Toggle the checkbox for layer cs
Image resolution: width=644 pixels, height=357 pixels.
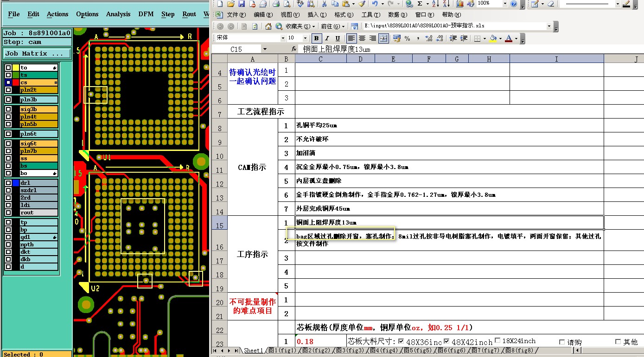coord(8,82)
